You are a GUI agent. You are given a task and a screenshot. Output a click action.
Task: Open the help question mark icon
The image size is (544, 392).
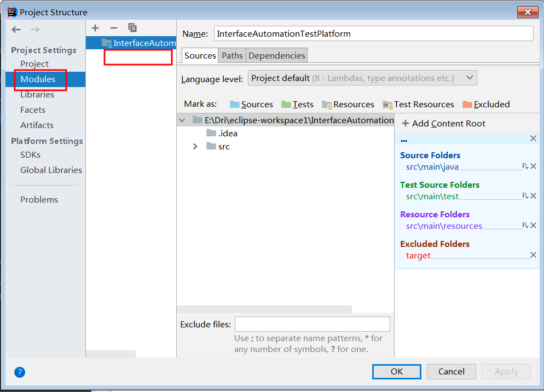click(20, 372)
